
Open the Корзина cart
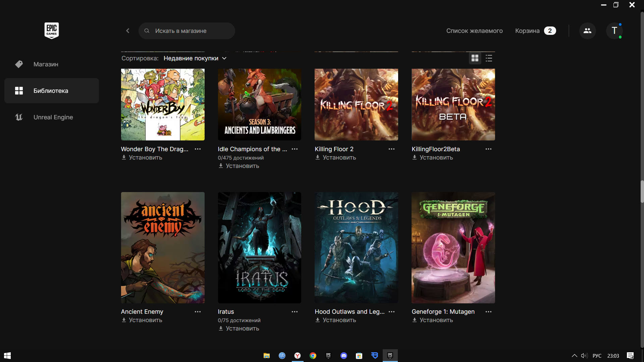coord(535,31)
